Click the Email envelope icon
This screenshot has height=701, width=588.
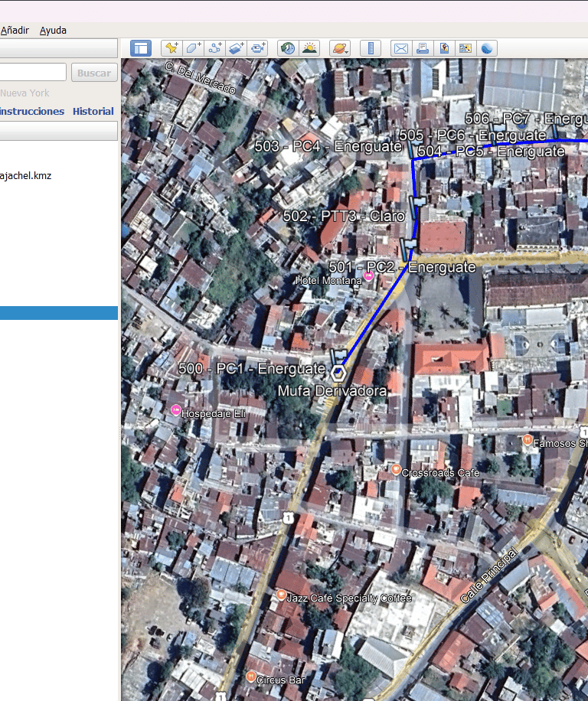coord(401,48)
